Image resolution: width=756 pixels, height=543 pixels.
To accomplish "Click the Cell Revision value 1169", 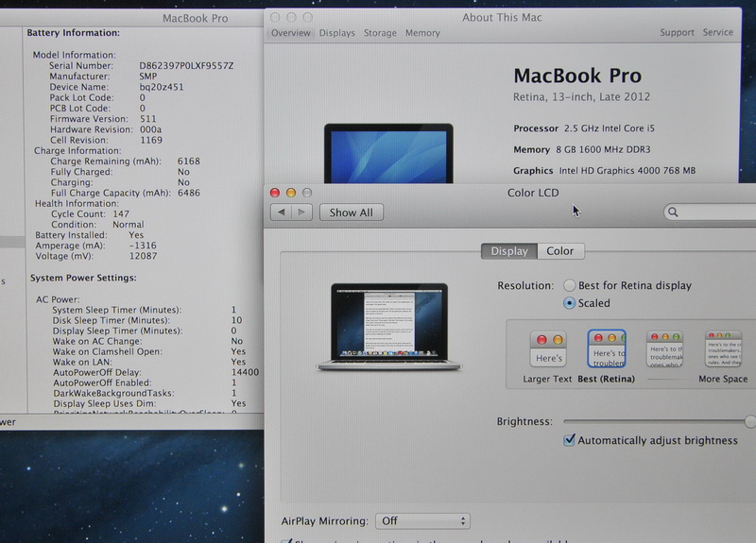I will tap(151, 140).
